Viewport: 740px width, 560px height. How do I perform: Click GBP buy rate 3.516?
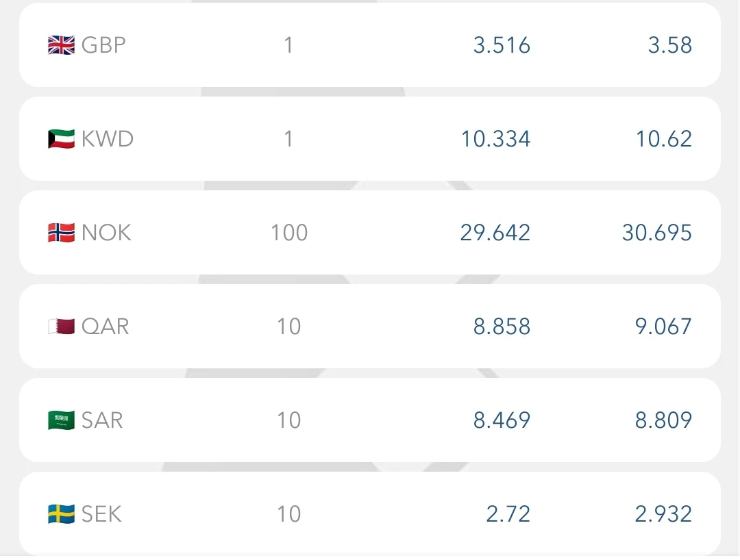tap(502, 46)
